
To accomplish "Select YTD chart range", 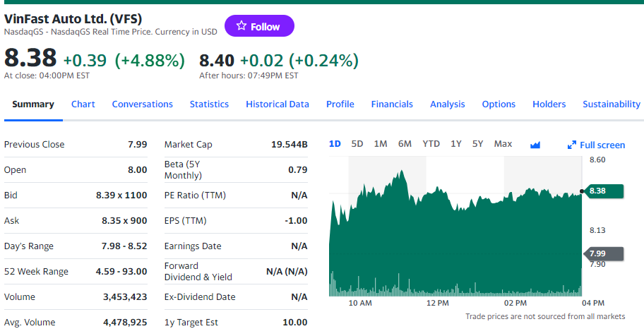I will click(x=431, y=144).
